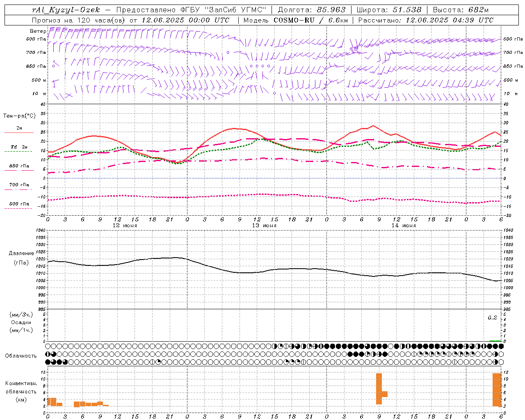Click the Тем-ра(°C) axis title
525x420 pixels.
coord(19,116)
